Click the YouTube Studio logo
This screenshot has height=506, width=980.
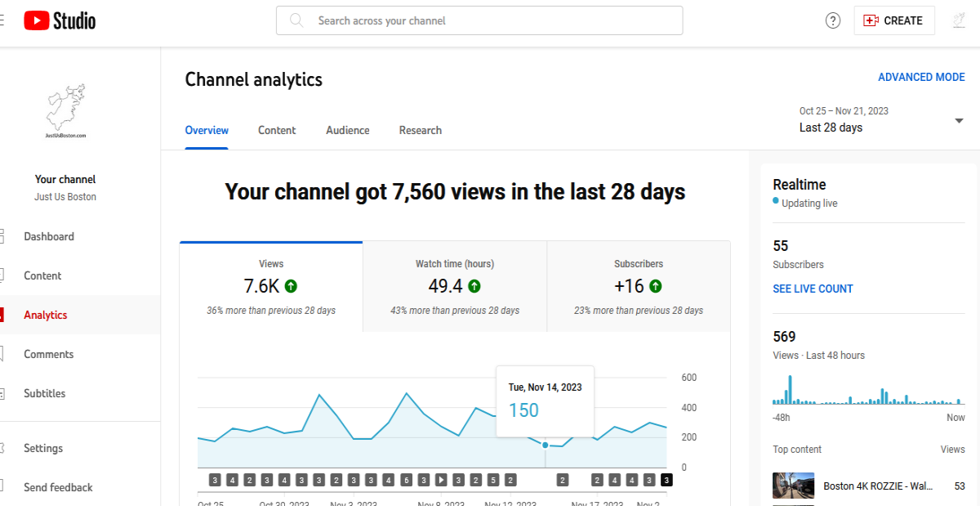pyautogui.click(x=60, y=20)
